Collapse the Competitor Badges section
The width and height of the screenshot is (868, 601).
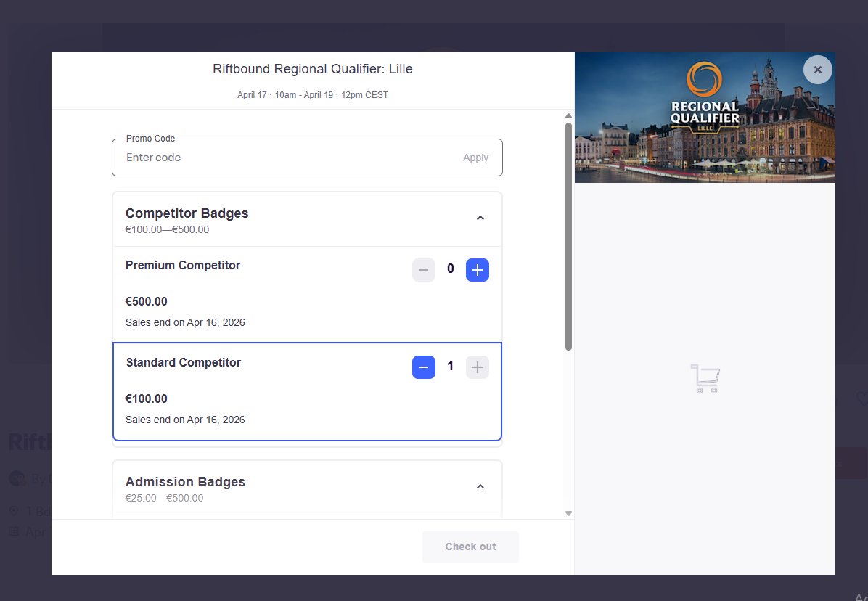480,218
